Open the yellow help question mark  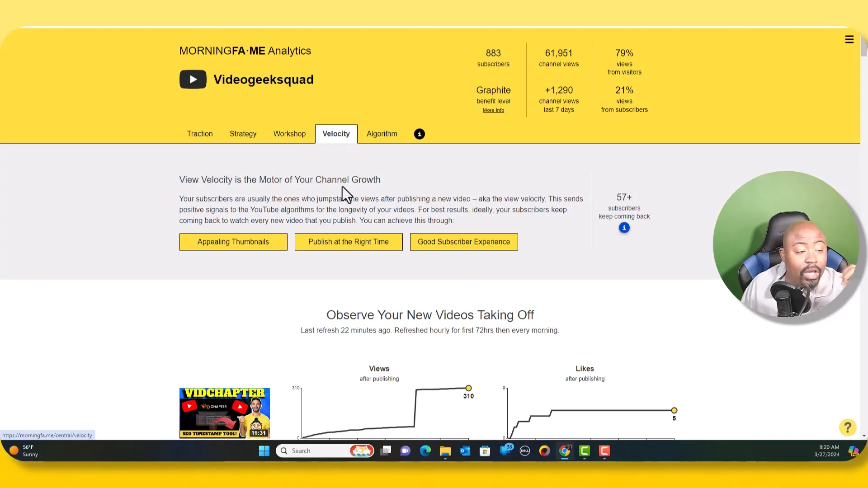point(848,427)
